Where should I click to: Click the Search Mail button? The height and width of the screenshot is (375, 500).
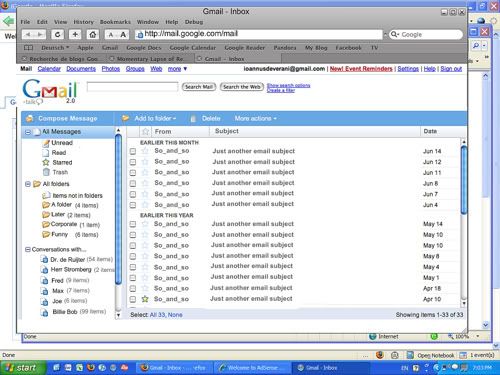199,87
